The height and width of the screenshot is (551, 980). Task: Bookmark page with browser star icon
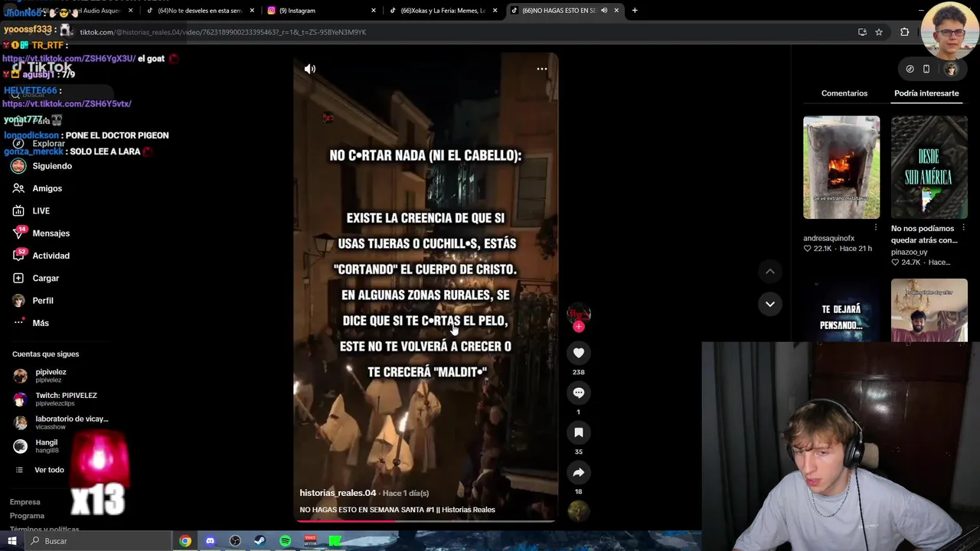[879, 32]
